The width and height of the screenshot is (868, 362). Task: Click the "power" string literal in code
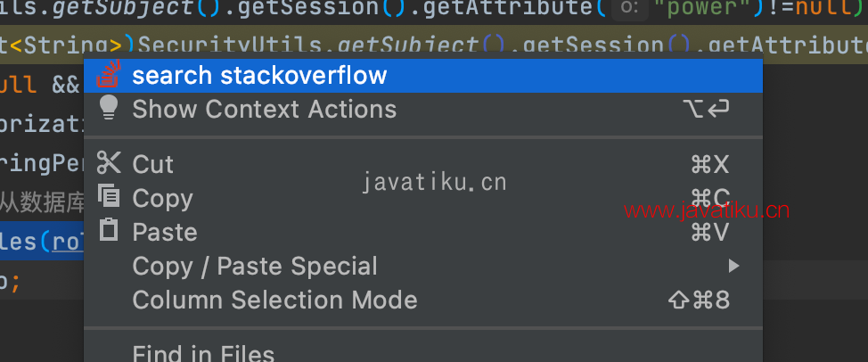click(709, 7)
